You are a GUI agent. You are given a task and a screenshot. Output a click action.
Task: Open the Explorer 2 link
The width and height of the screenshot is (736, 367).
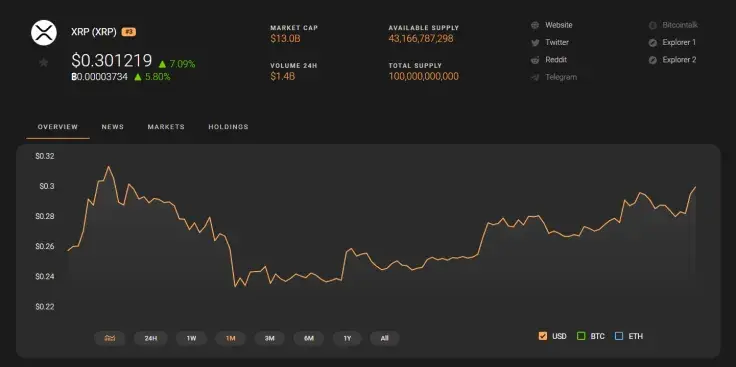(x=679, y=60)
